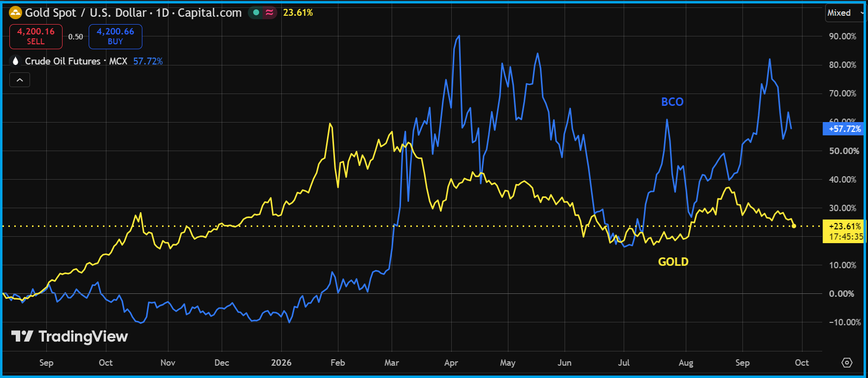Click the 4,200.16 SELL button
The height and width of the screenshot is (378, 868).
(36, 36)
